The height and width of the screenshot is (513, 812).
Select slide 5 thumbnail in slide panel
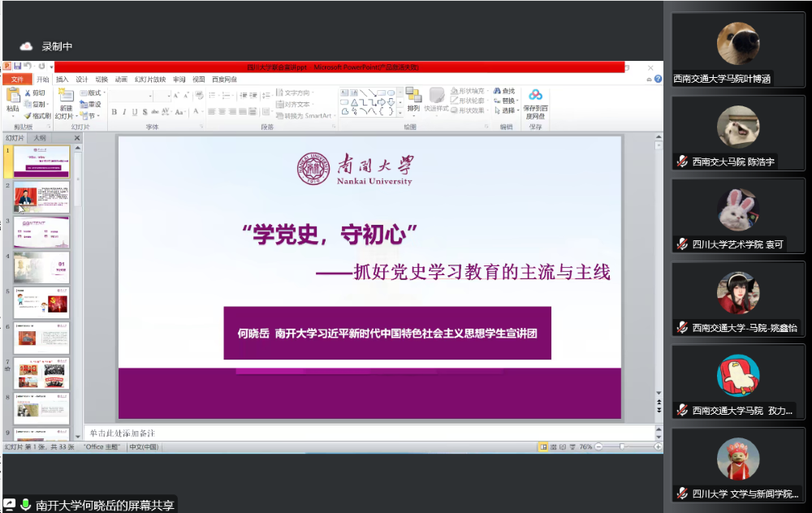pyautogui.click(x=41, y=303)
